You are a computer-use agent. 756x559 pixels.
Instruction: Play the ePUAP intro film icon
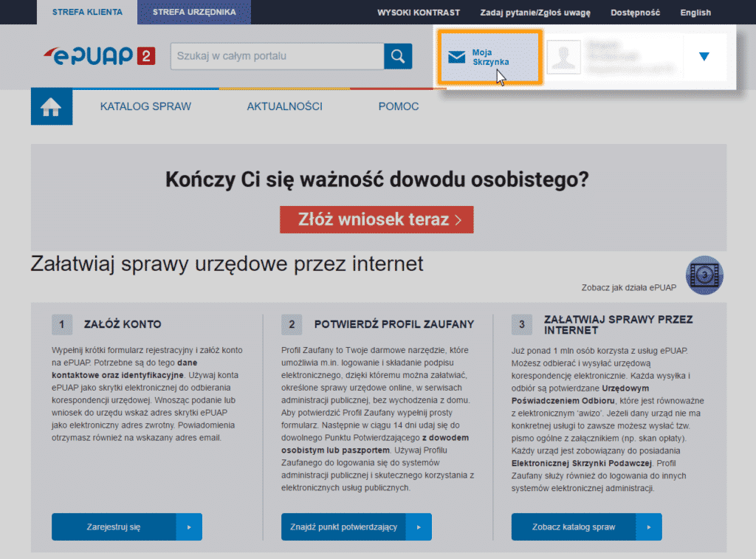pyautogui.click(x=704, y=275)
